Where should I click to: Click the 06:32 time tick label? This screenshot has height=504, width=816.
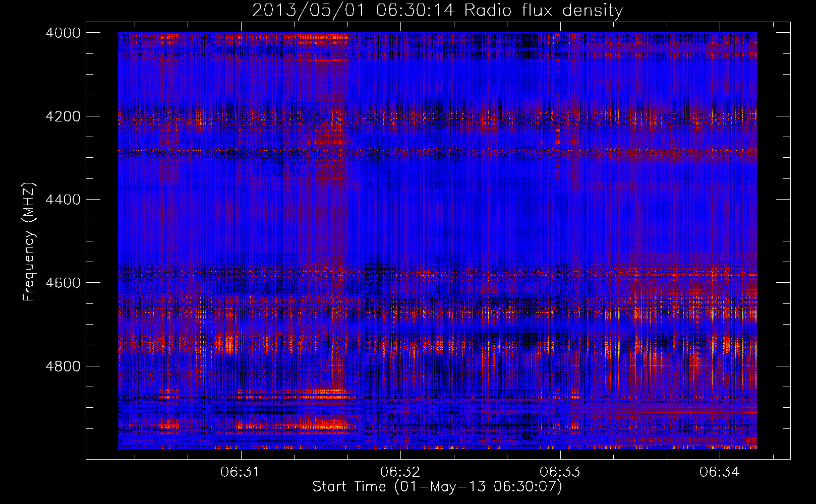coord(400,472)
